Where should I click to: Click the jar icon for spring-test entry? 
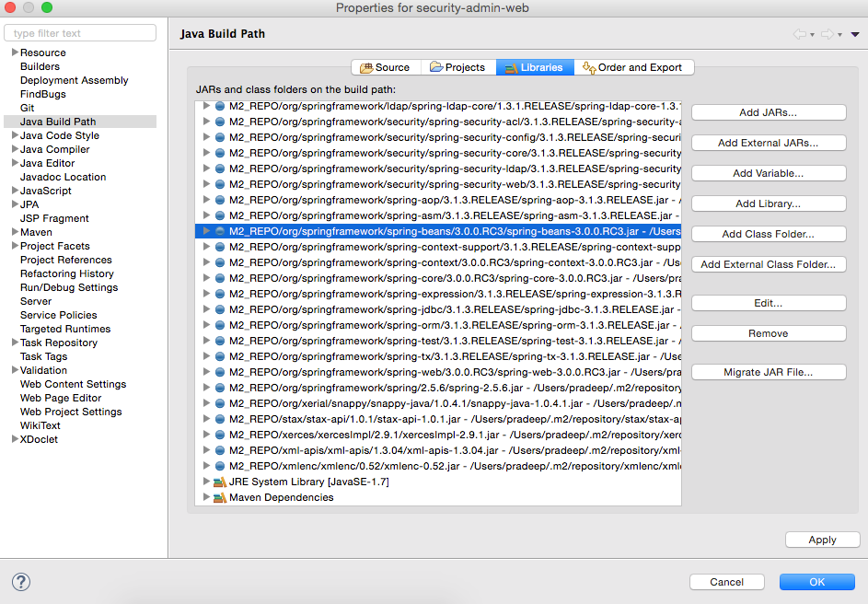click(220, 341)
